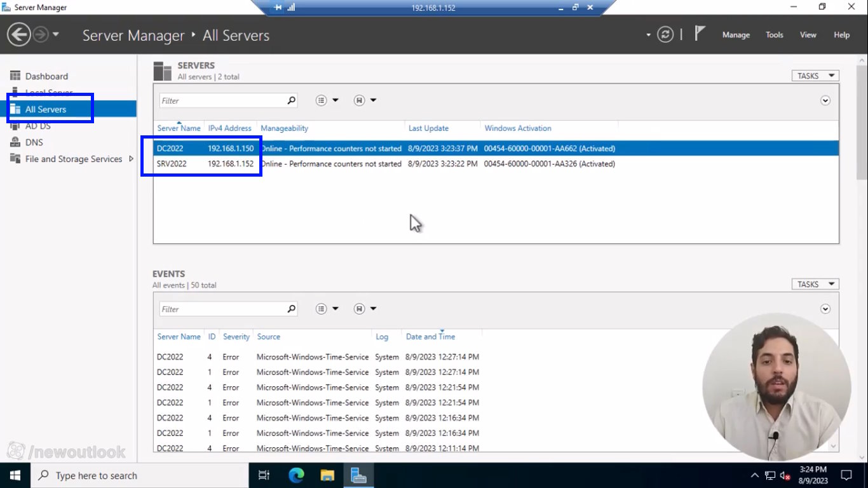Open dropdown arrow left of Refresh icon

[649, 35]
